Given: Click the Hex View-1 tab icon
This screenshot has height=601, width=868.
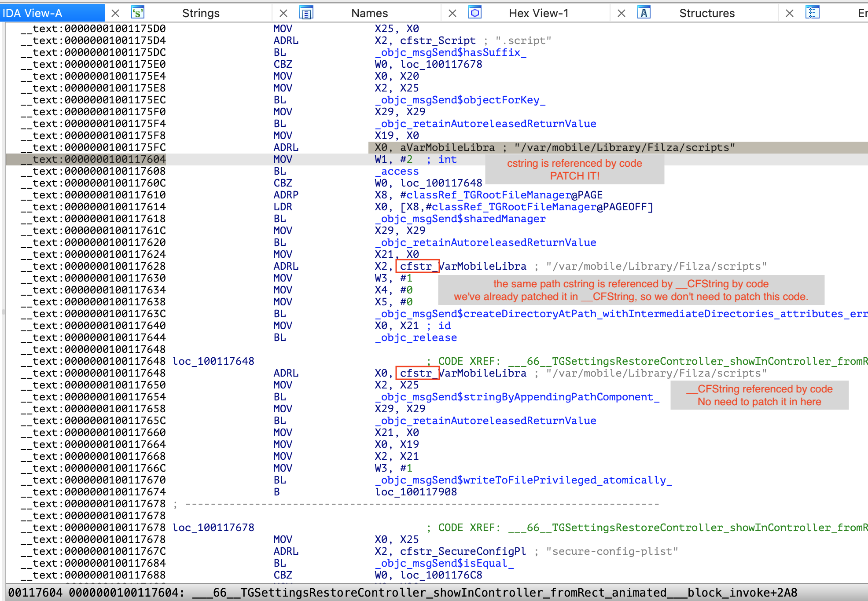Looking at the screenshot, I should coord(474,13).
